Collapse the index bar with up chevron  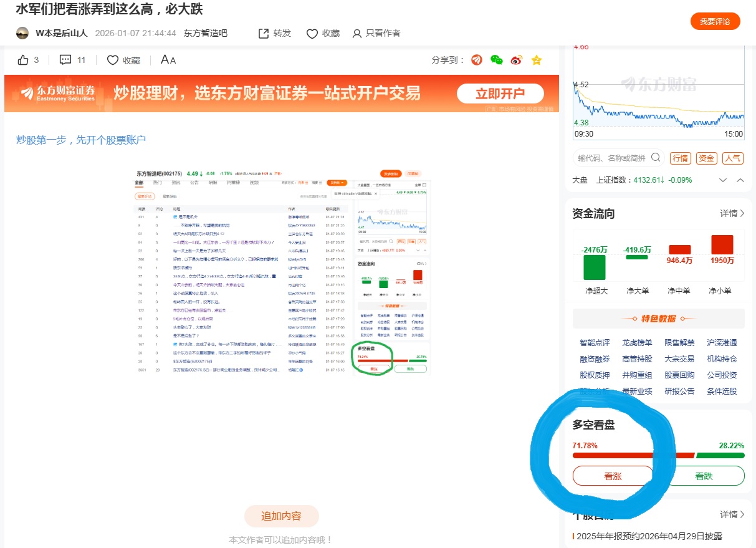point(740,180)
